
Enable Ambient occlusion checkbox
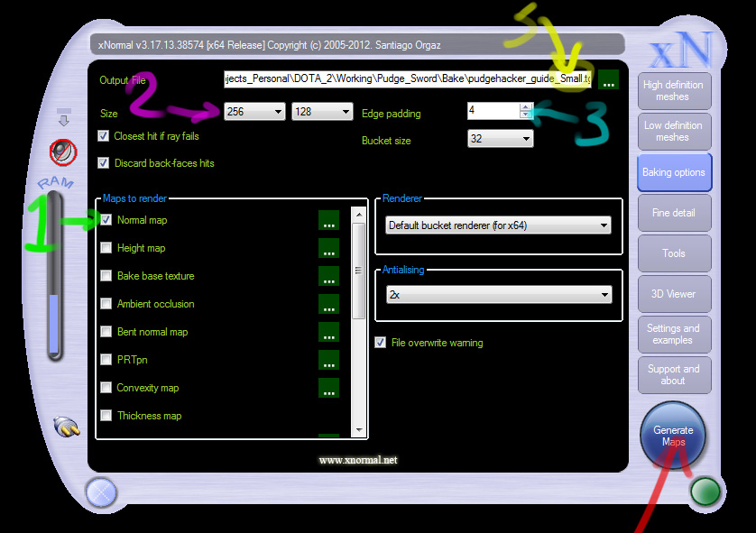pyautogui.click(x=106, y=304)
